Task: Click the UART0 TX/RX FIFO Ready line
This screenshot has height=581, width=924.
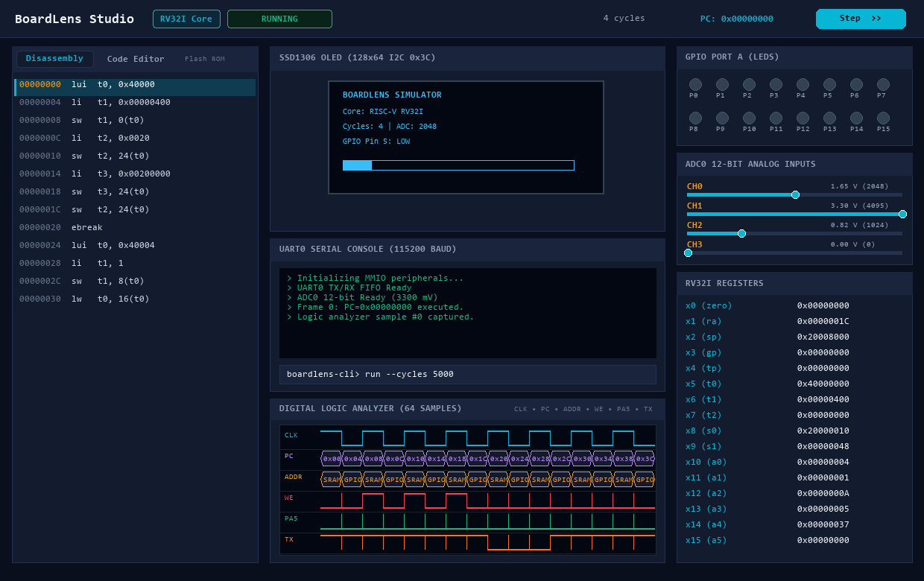Action: pos(349,288)
